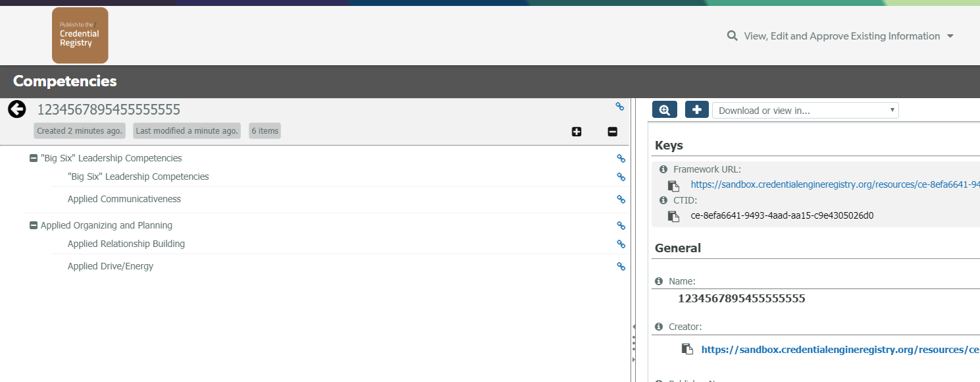The width and height of the screenshot is (980, 382).
Task: Collapse Applied Organizing and Planning group
Action: (x=34, y=225)
